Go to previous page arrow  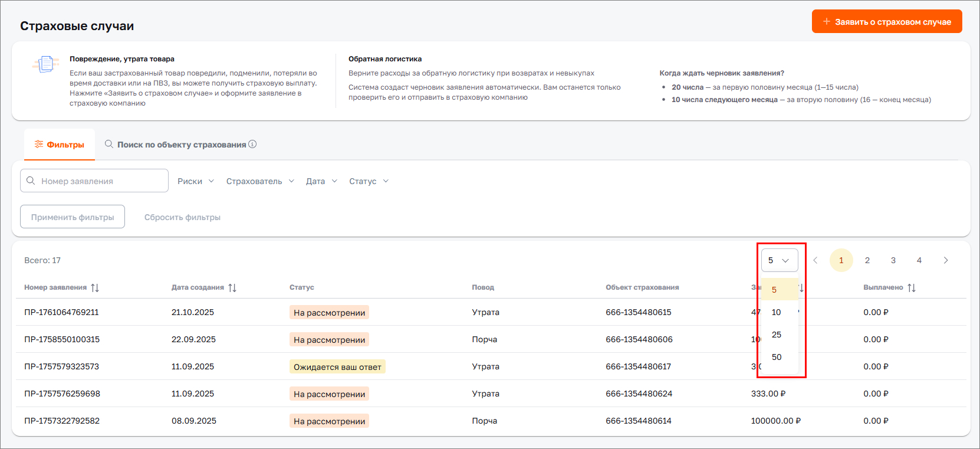click(x=815, y=260)
